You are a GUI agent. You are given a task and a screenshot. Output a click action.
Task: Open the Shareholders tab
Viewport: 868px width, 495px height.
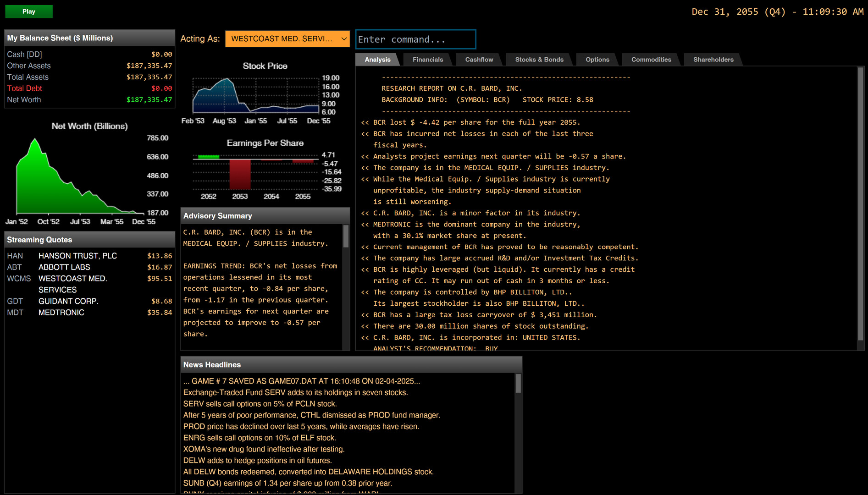713,60
